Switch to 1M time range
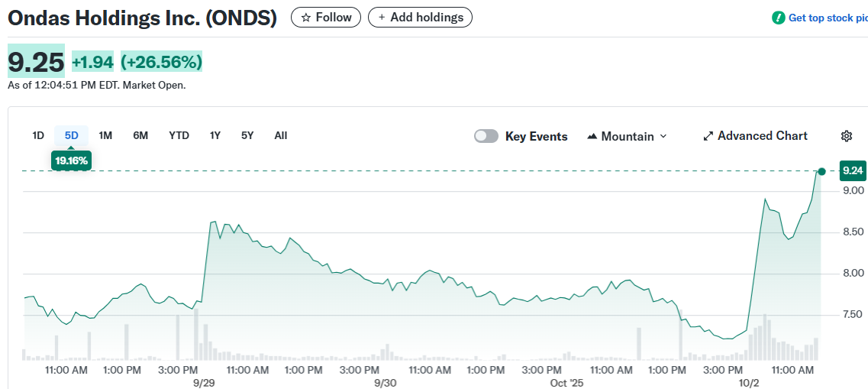Image resolution: width=868 pixels, height=389 pixels. (x=105, y=135)
